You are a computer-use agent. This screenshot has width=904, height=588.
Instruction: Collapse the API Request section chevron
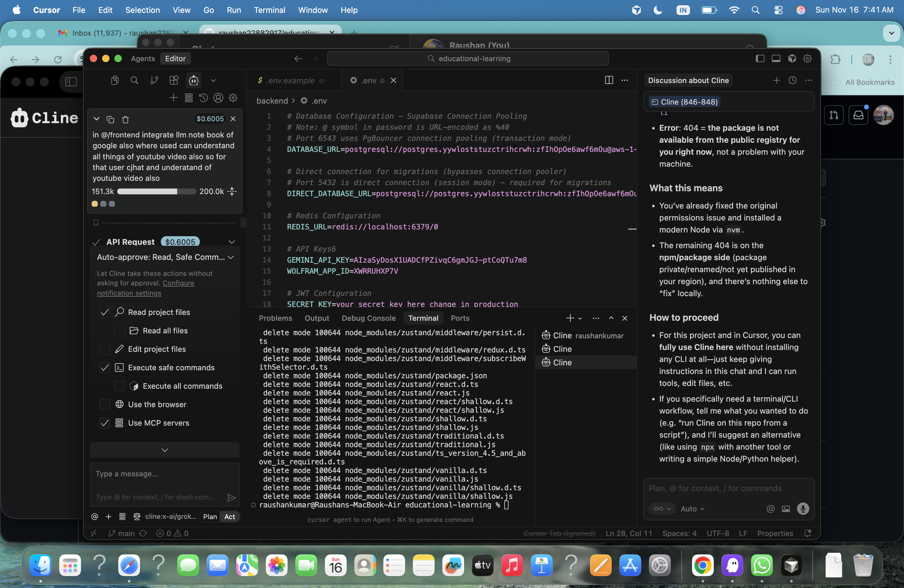coord(232,242)
